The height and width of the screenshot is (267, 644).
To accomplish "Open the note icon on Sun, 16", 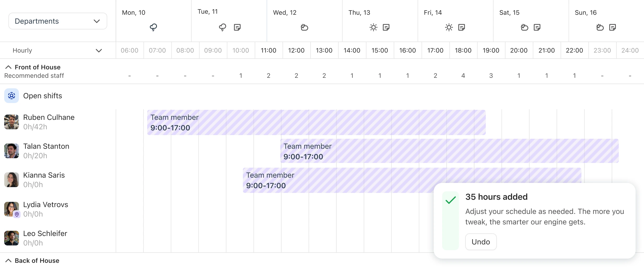I will [x=612, y=27].
